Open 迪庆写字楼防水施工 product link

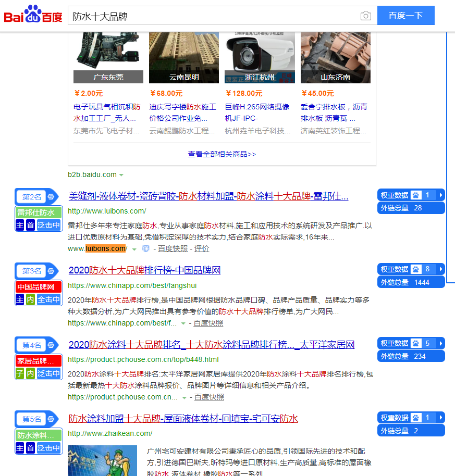click(x=182, y=112)
